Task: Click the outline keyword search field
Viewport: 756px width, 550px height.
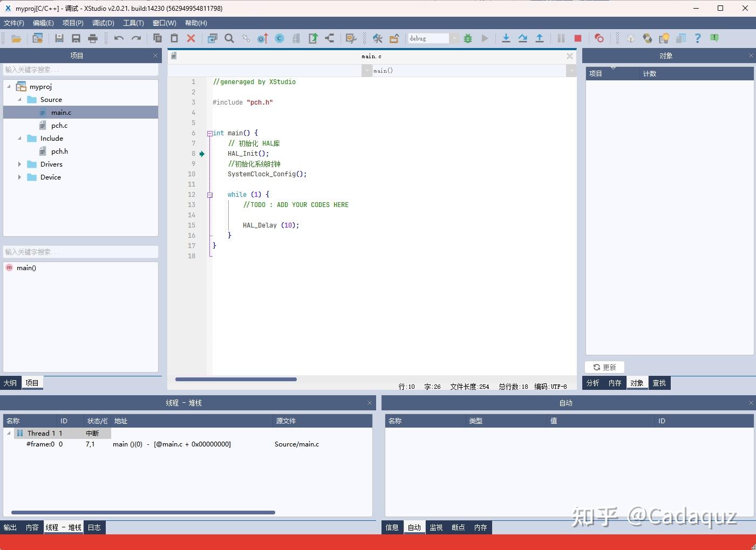Action: point(81,252)
